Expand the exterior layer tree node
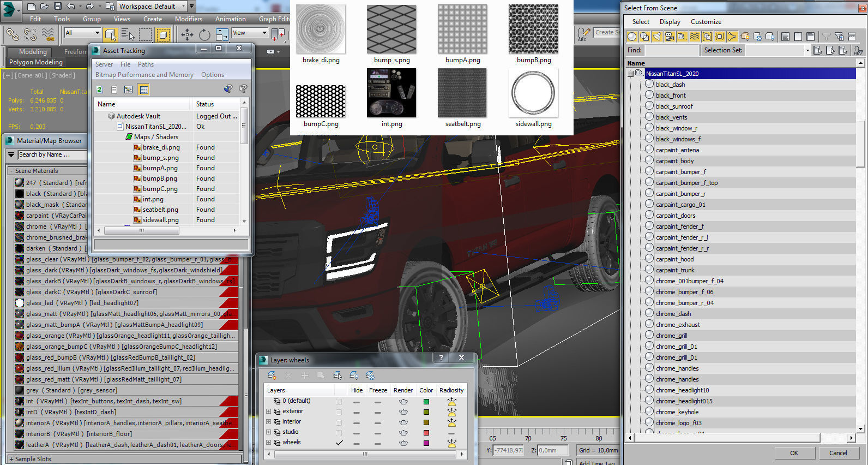Image resolution: width=868 pixels, height=465 pixels. click(268, 412)
